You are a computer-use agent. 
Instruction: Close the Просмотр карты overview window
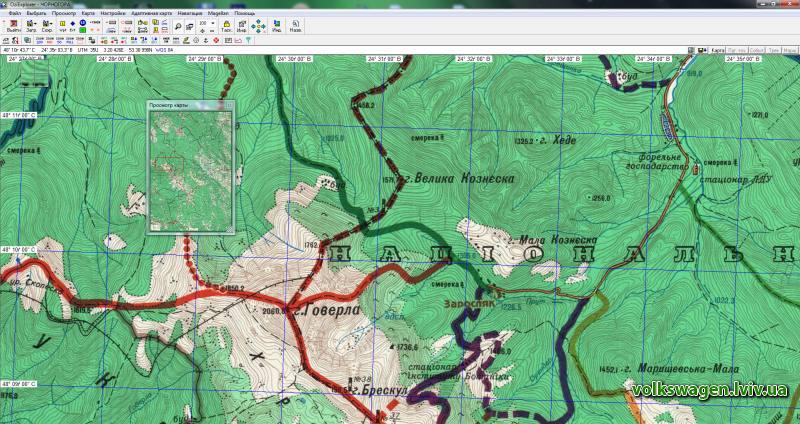pyautogui.click(x=229, y=105)
